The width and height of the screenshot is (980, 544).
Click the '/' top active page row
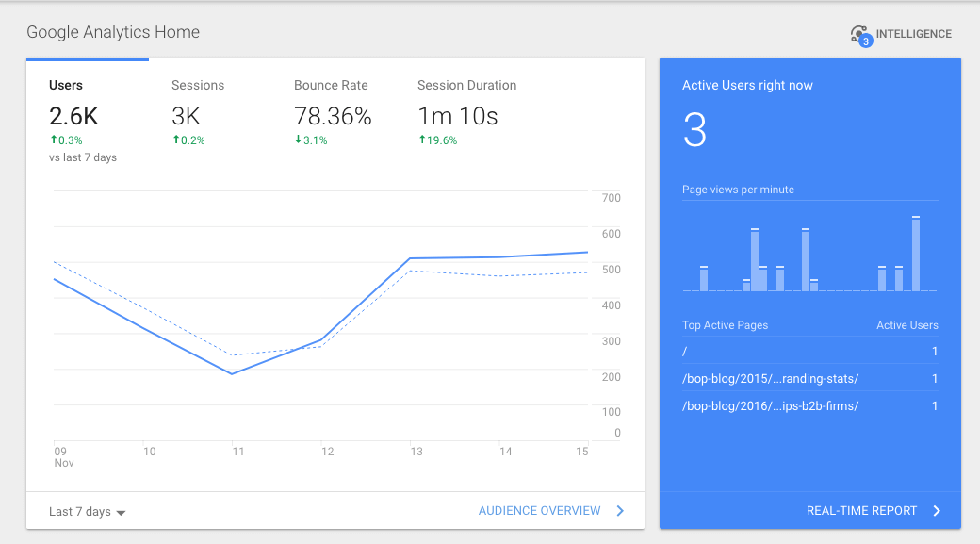pos(810,352)
